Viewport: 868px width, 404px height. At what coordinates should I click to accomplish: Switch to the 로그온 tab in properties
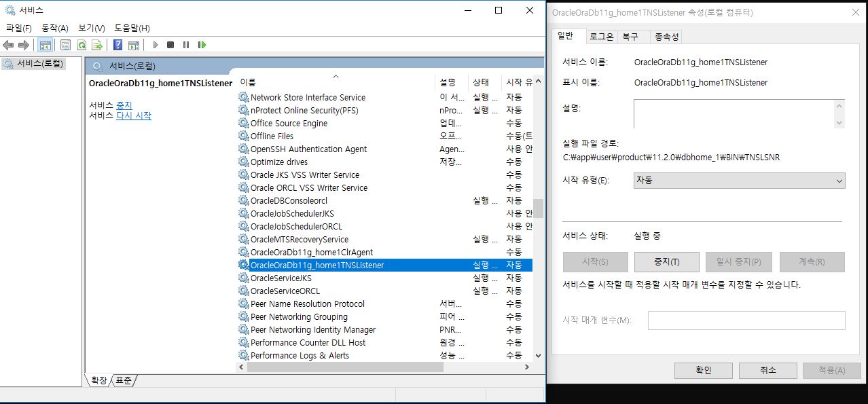602,37
